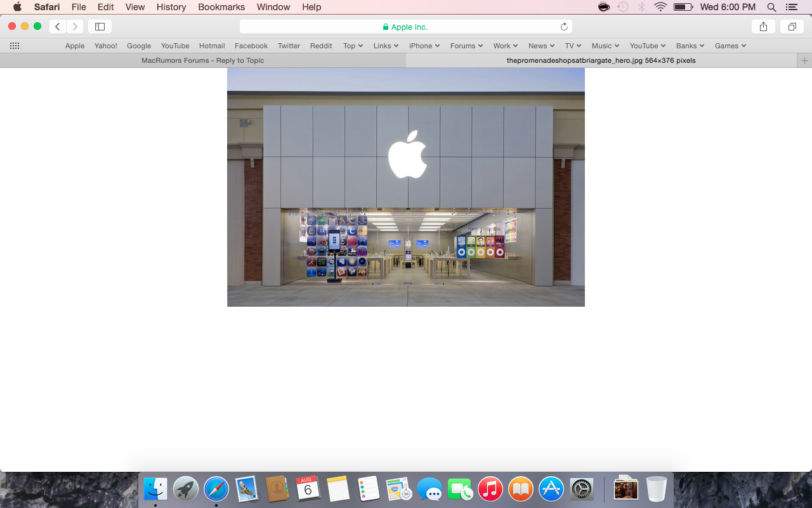Expand the Forums favorites folder
812x508 pixels.
[x=466, y=46]
